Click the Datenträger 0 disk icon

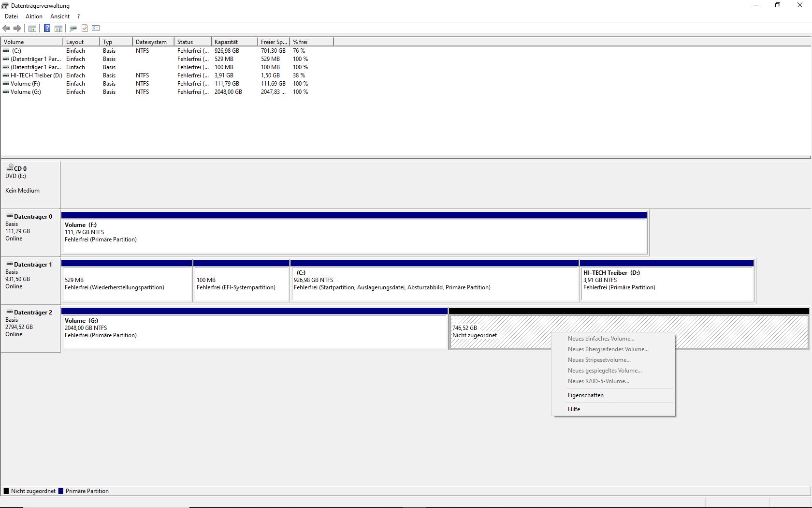pos(10,216)
